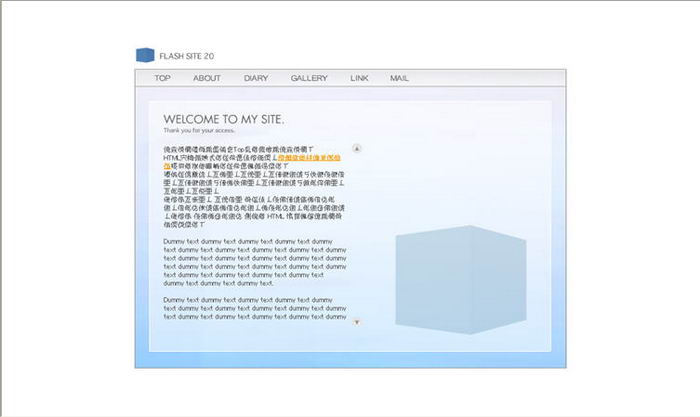
Task: Click the FLASH SITE 20 title text
Action: click(x=186, y=57)
